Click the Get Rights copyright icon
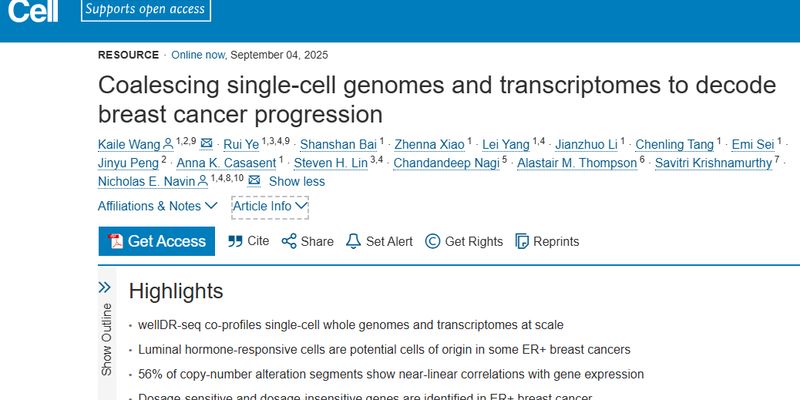The width and height of the screenshot is (800, 400). click(x=432, y=241)
